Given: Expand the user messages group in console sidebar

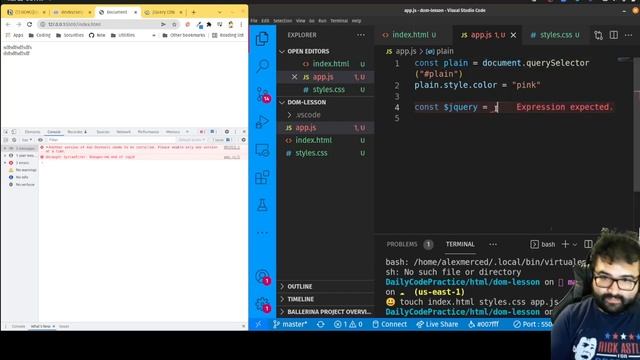Looking at the screenshot, I should (6, 156).
